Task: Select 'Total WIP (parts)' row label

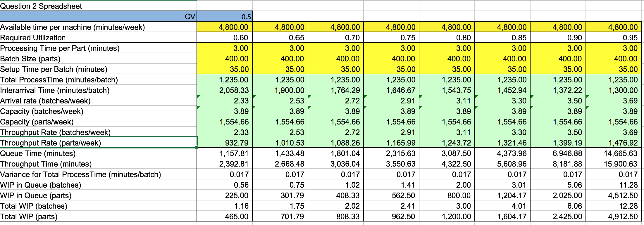Action: (98, 216)
